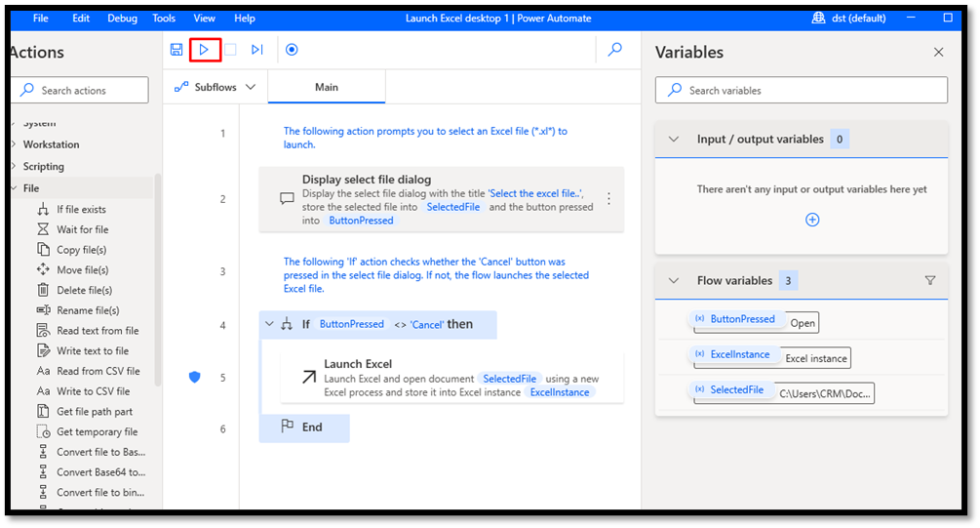The width and height of the screenshot is (980, 528).
Task: Open the Debug menu
Action: tap(122, 19)
